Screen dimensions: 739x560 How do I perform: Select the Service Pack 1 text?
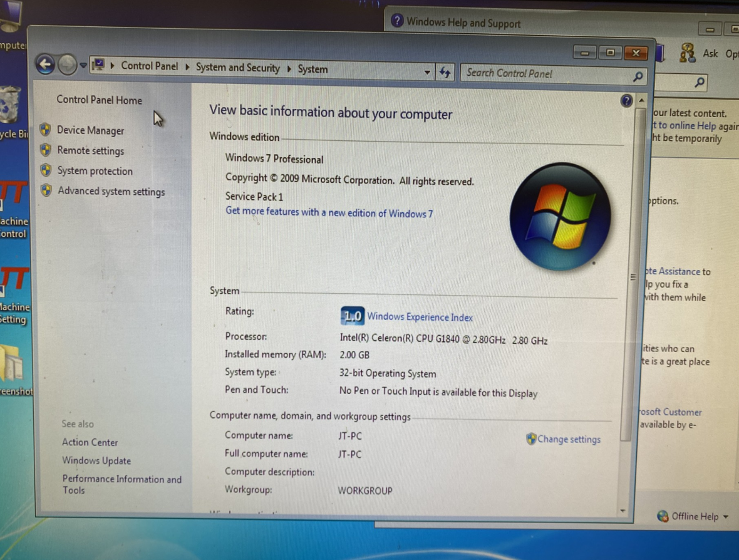click(254, 196)
